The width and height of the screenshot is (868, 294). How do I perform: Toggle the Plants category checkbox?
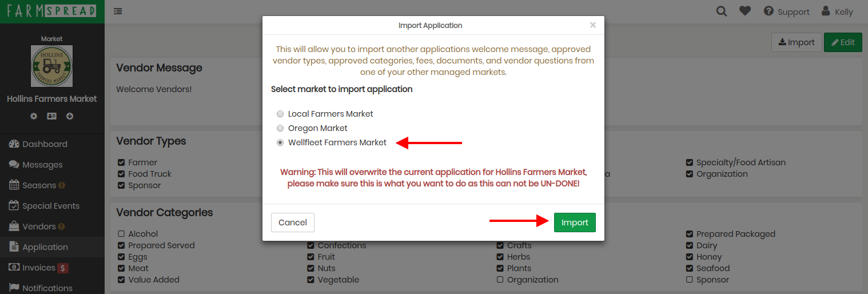point(500,268)
